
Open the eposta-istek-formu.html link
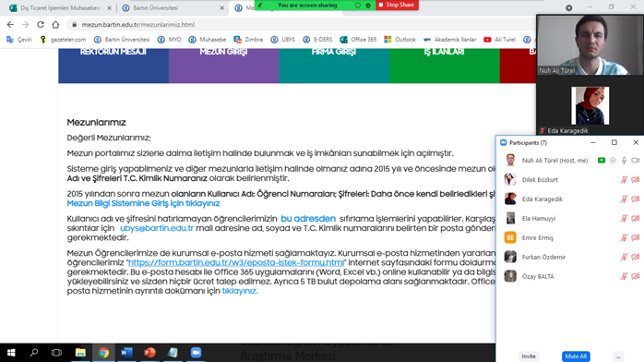tap(236, 262)
